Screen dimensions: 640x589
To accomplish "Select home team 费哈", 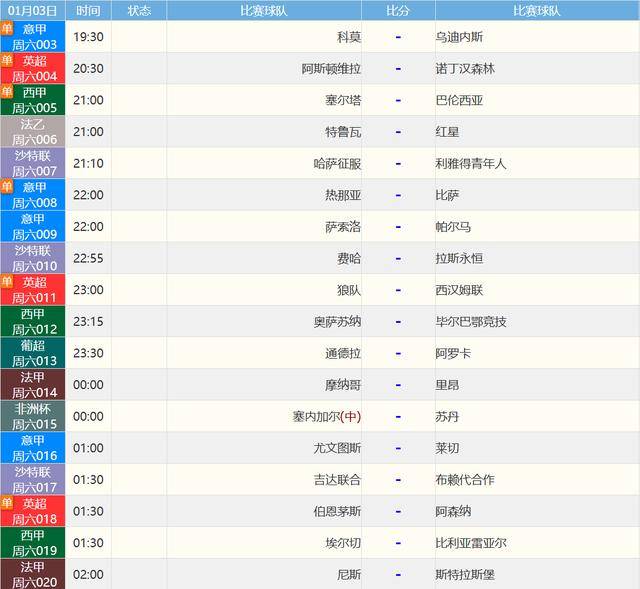I will (349, 258).
